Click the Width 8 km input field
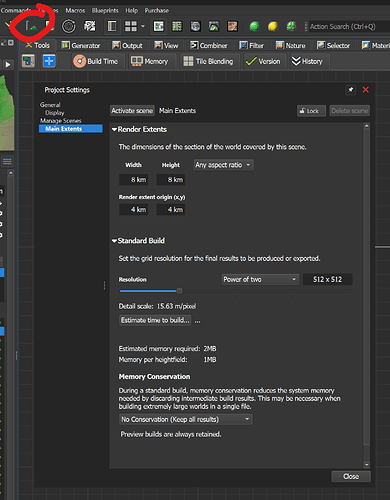The width and height of the screenshot is (390, 500). pyautogui.click(x=134, y=180)
